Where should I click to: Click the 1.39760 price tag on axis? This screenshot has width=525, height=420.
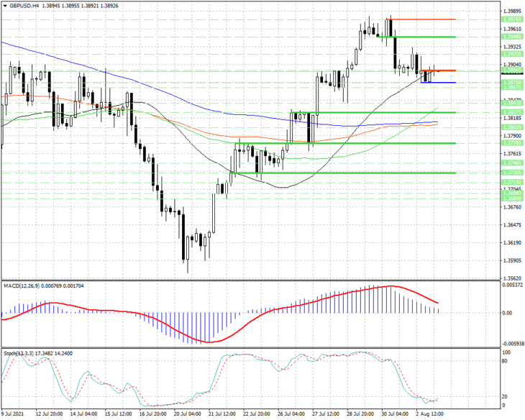click(512, 19)
